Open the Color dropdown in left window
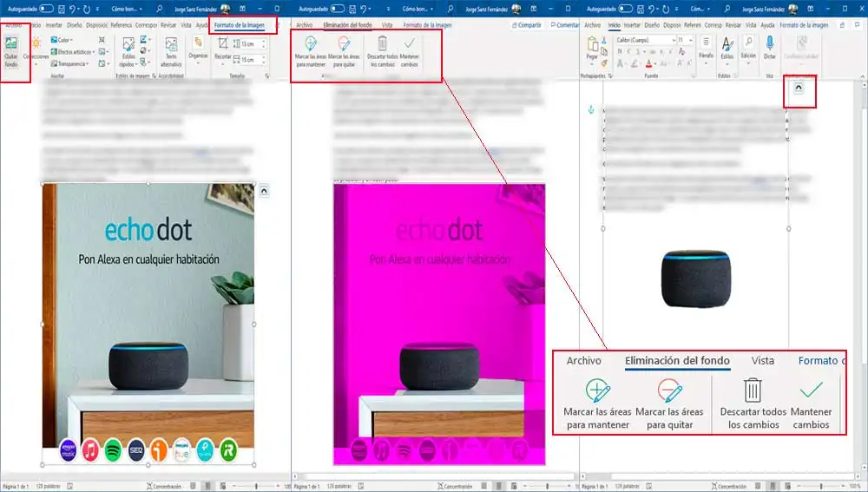The height and width of the screenshot is (492, 868). (x=62, y=40)
